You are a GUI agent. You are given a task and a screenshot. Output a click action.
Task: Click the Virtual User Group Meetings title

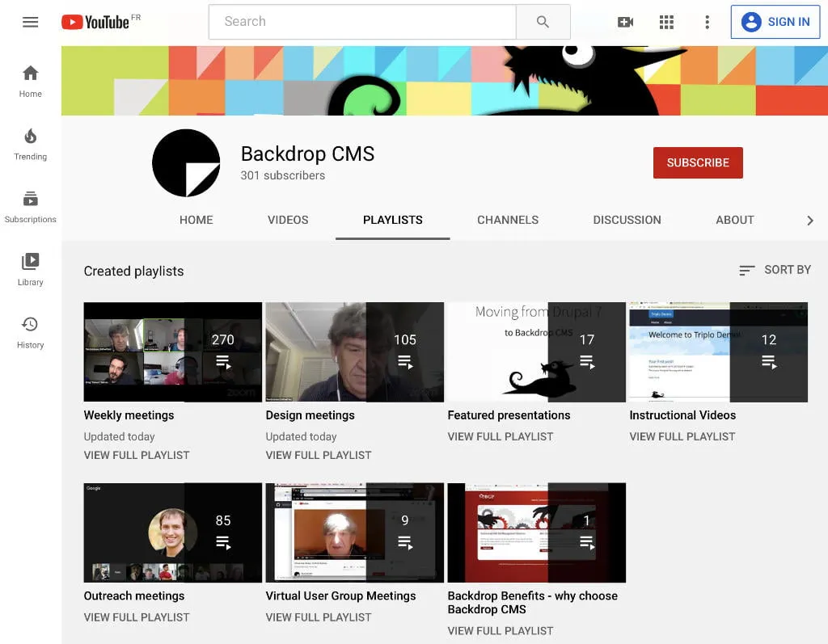click(x=340, y=596)
